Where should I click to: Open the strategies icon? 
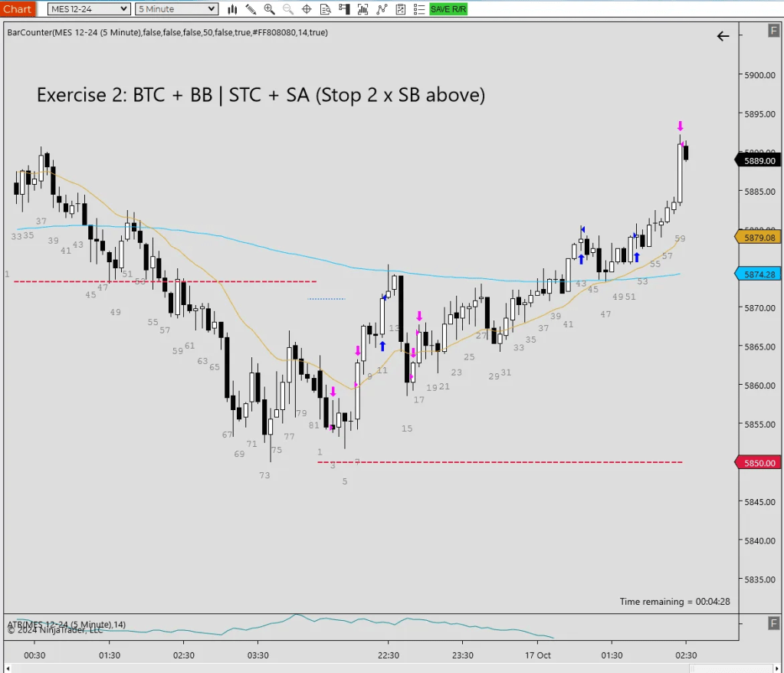(x=381, y=9)
